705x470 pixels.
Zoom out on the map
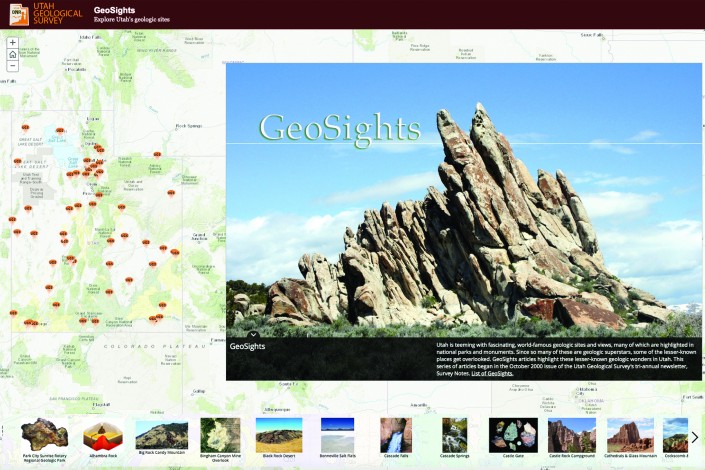12,66
